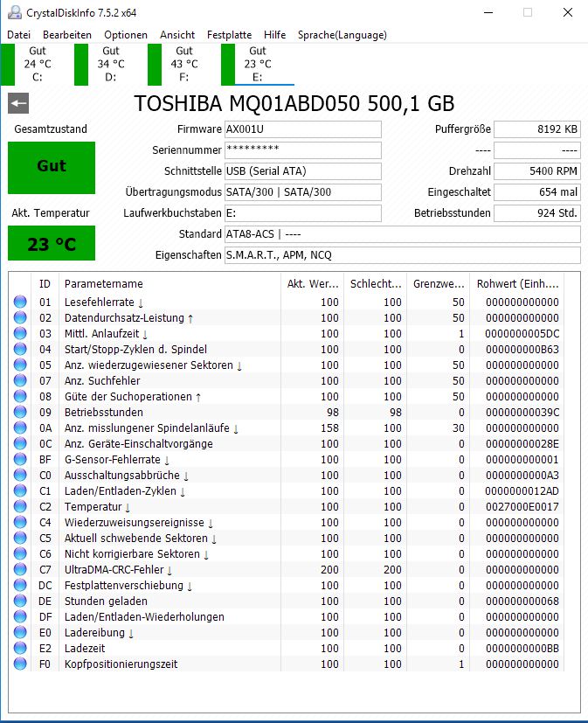588x723 pixels.
Task: Open the Festplatte menu
Action: 230,35
